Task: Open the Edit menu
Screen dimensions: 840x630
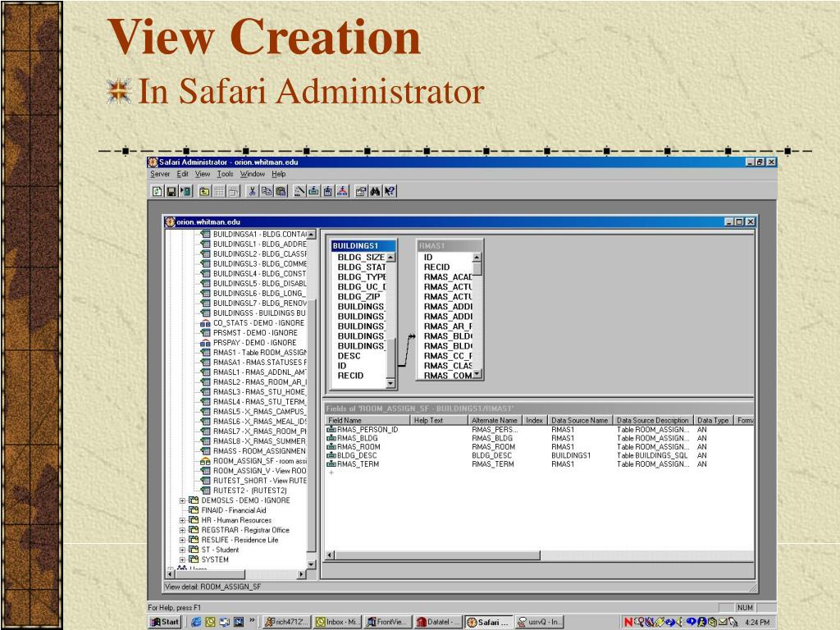Action: point(183,174)
